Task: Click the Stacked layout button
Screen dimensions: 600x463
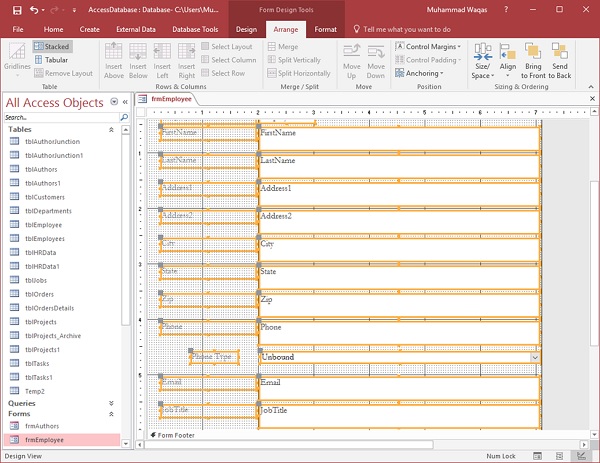Action: (51, 46)
